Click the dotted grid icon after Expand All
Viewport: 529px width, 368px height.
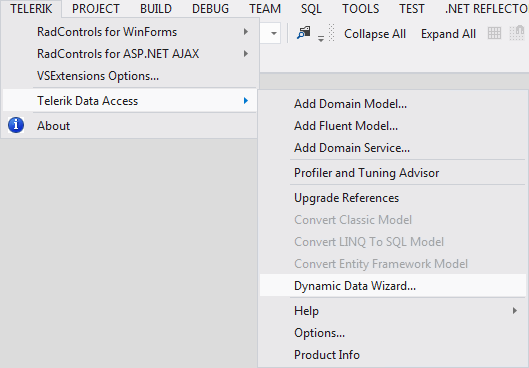point(517,33)
